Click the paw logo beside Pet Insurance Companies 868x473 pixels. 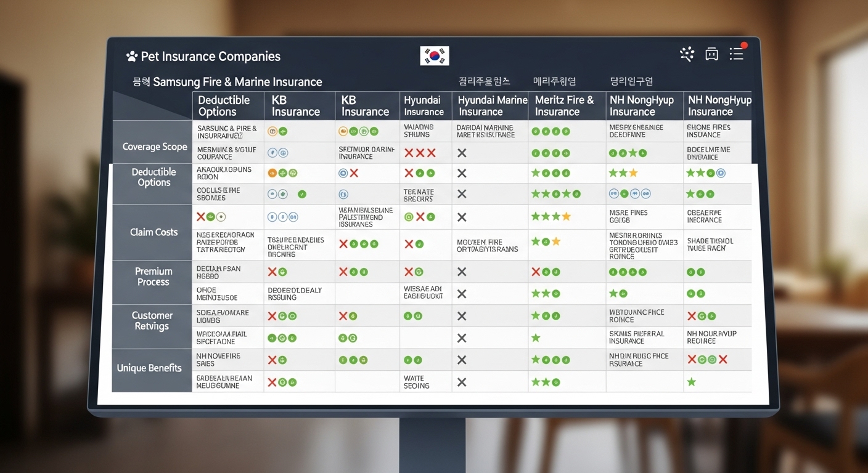point(132,57)
